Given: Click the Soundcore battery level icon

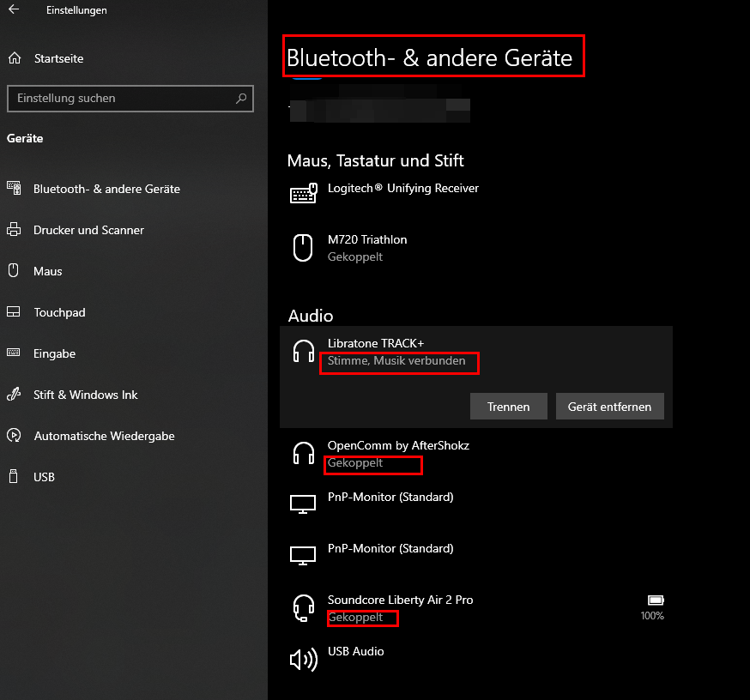Looking at the screenshot, I should [x=656, y=600].
